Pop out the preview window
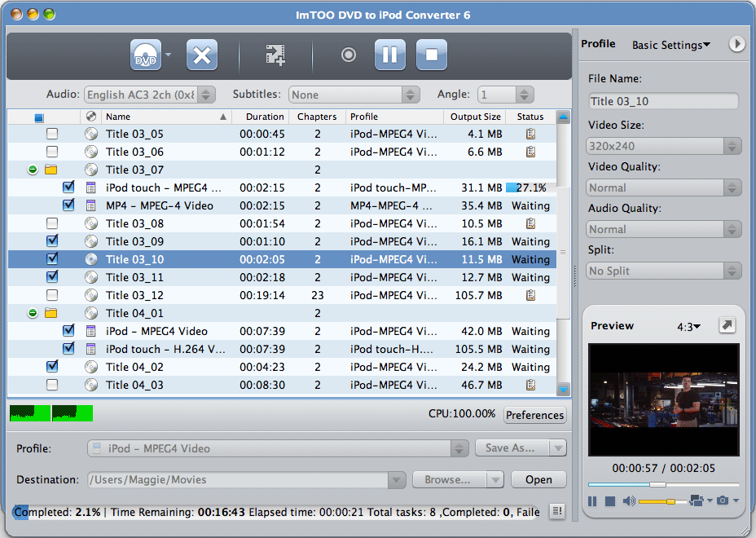The width and height of the screenshot is (756, 538). pyautogui.click(x=727, y=325)
